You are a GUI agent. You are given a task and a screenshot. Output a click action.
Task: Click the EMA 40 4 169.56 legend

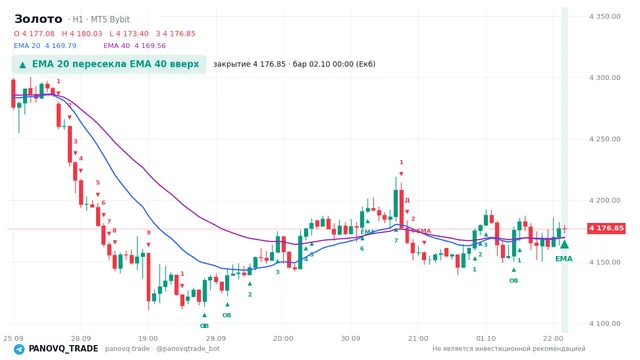135,46
